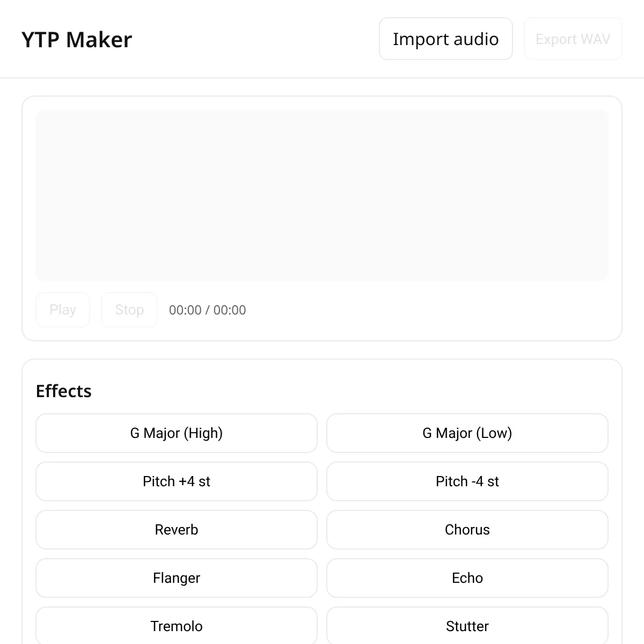Apply the G Major (High) effect
Screen dimensions: 644x644
176,433
